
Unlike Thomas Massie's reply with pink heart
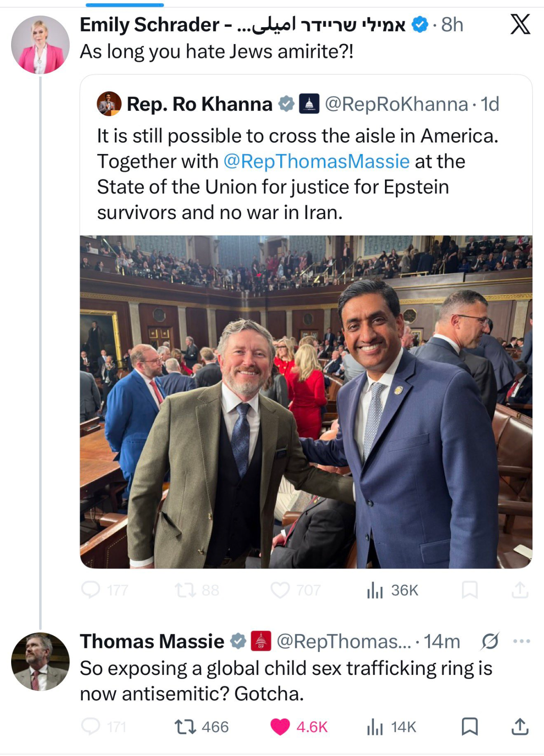click(280, 727)
